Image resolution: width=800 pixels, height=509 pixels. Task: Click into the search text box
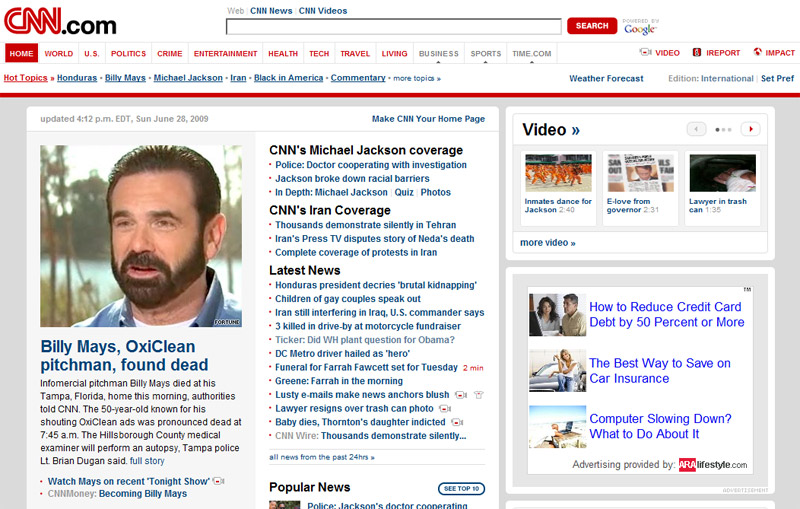tap(393, 27)
